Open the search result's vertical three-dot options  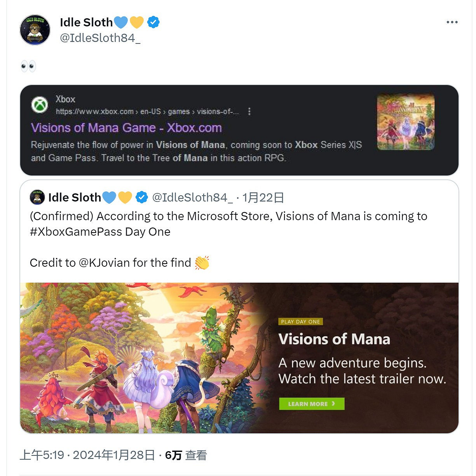click(x=249, y=111)
